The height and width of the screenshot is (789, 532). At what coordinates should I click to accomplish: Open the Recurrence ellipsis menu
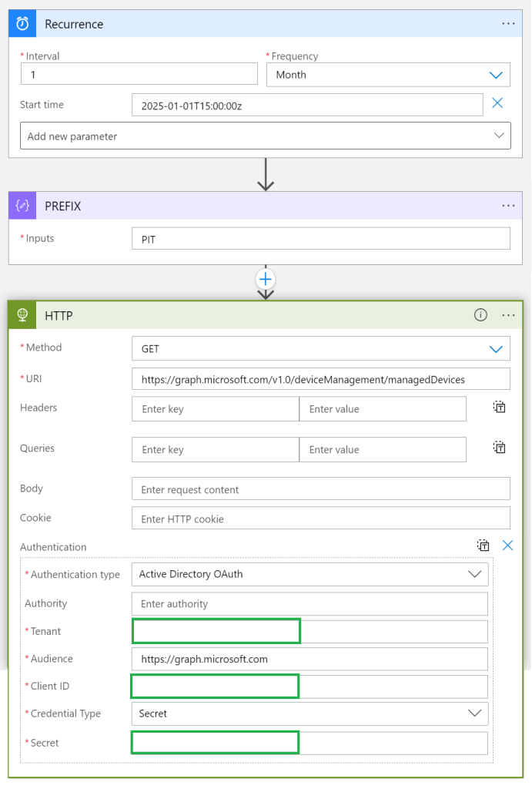508,24
